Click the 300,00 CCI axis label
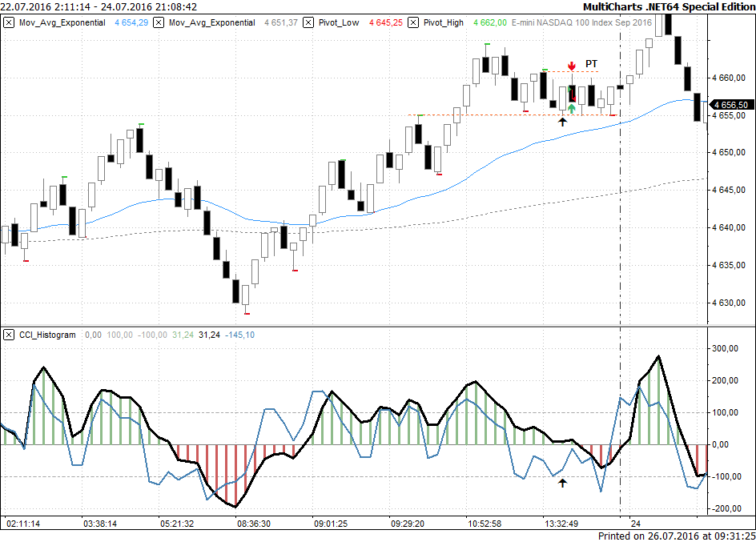The image size is (756, 542). [x=725, y=349]
